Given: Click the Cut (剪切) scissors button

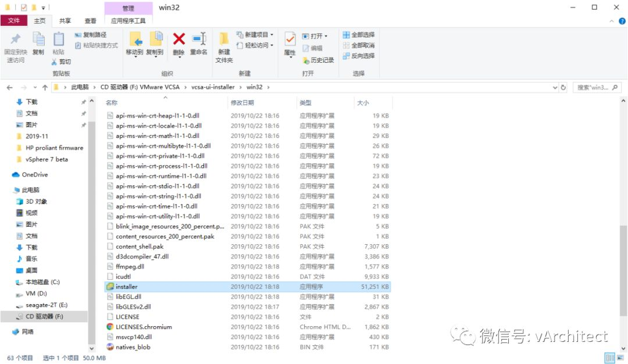Looking at the screenshot, I should pyautogui.click(x=61, y=62).
